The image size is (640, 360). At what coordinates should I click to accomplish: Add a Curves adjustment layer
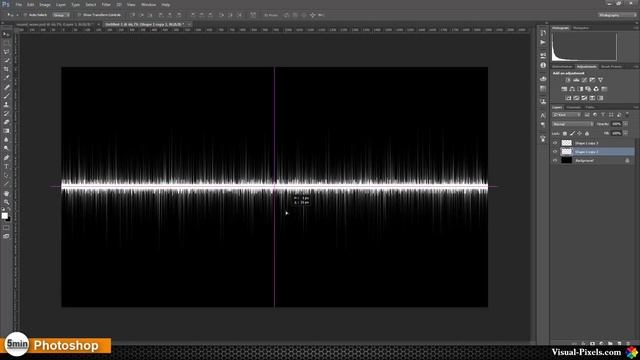point(584,80)
